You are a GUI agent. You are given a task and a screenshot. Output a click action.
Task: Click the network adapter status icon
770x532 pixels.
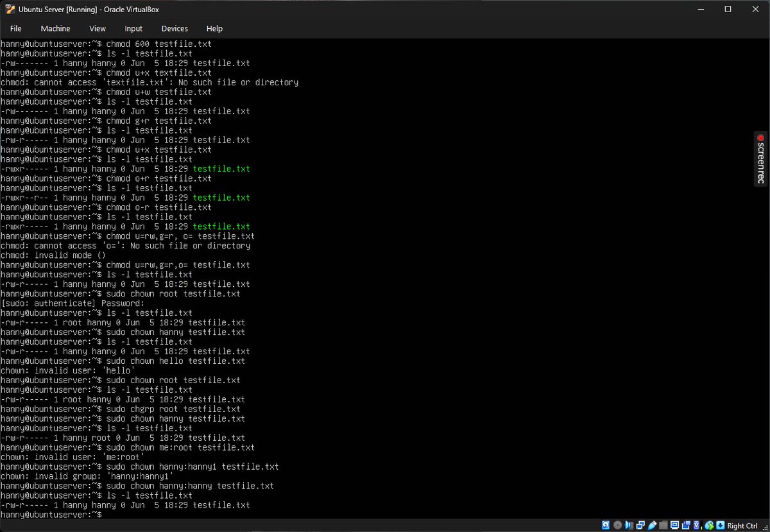click(640, 526)
